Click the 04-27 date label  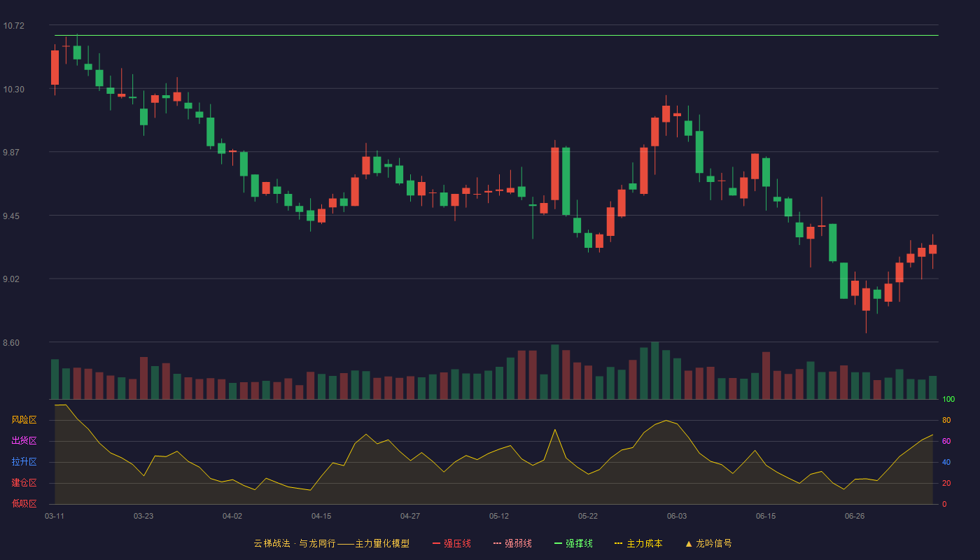point(410,516)
